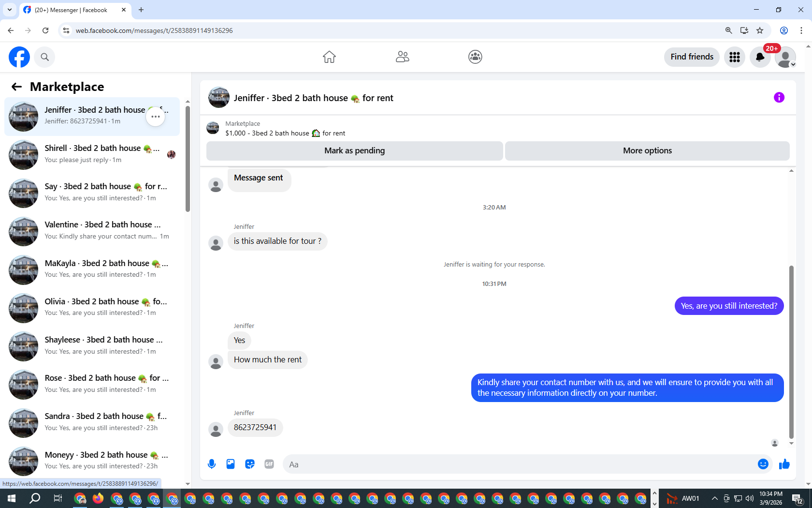Open the Windows notification center

click(797, 498)
